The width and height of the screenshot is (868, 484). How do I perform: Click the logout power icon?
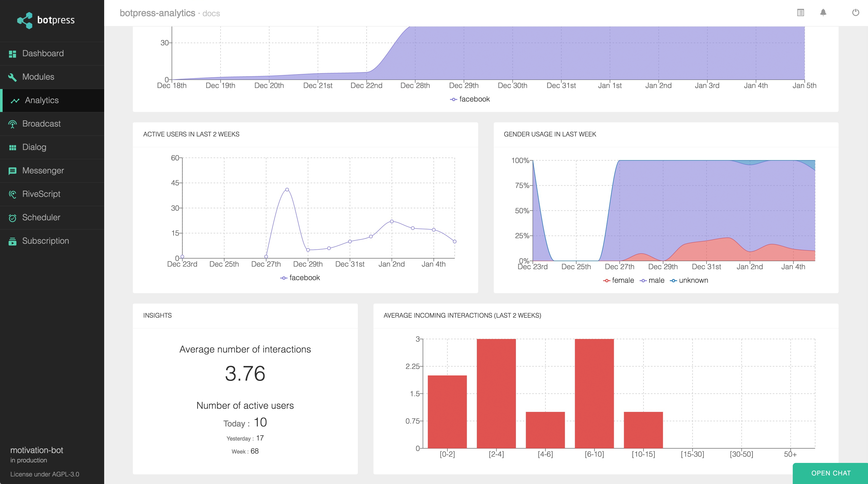(855, 13)
